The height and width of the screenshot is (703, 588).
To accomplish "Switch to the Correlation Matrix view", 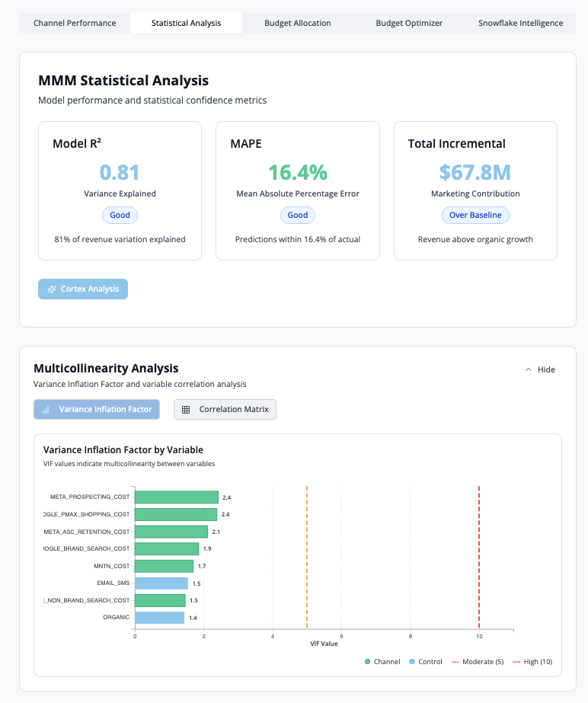I will point(225,410).
